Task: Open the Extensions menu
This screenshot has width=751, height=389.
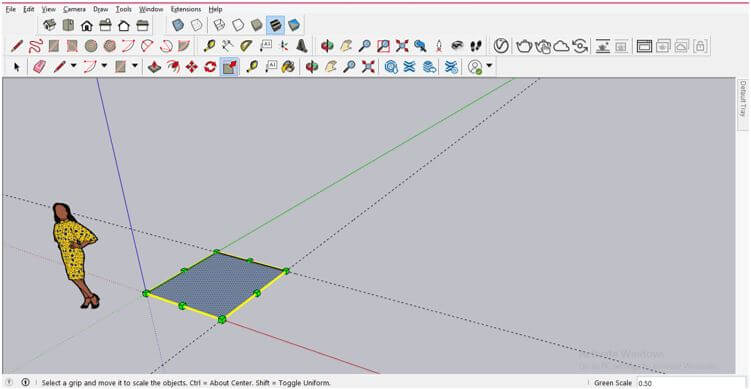Action: coord(186,9)
